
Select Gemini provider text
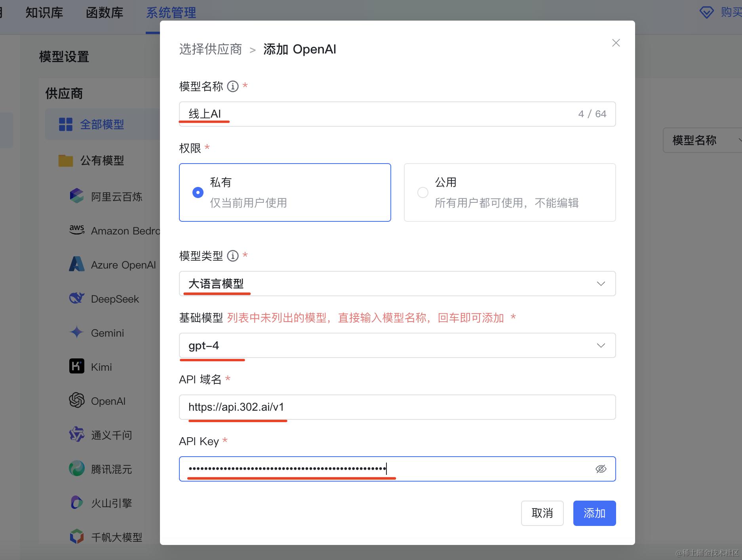(107, 333)
